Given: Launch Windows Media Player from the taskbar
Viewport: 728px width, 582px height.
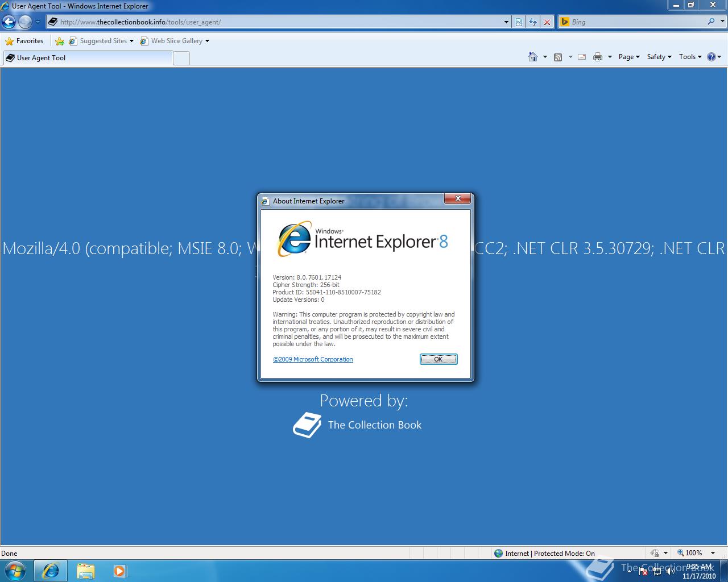Looking at the screenshot, I should pos(119,570).
